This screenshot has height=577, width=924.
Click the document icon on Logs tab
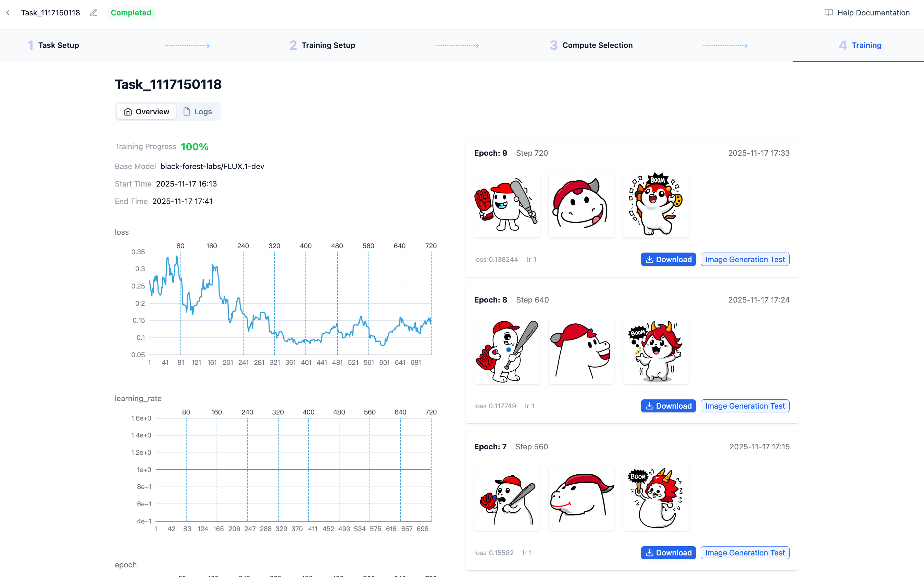tap(187, 112)
